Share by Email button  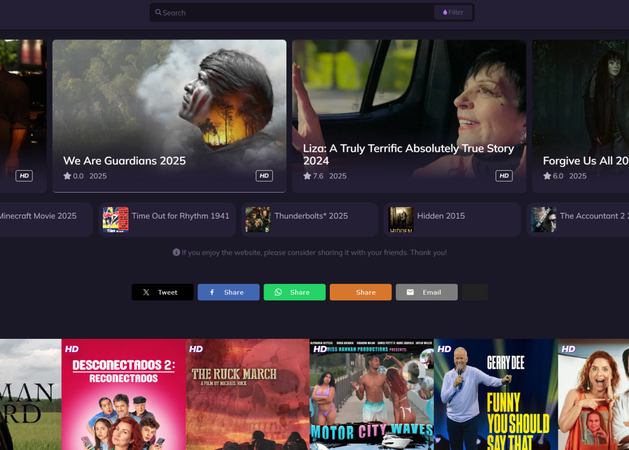point(426,292)
